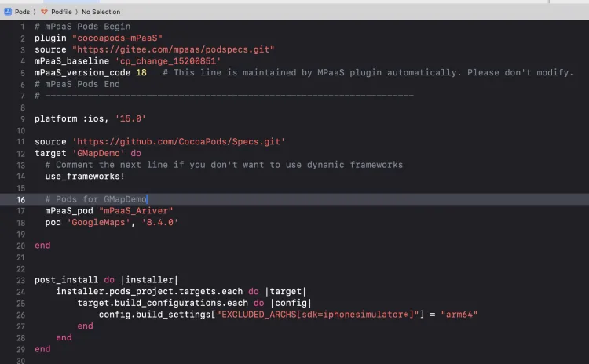Click the version code value 18
This screenshot has height=364, width=589.
[141, 72]
